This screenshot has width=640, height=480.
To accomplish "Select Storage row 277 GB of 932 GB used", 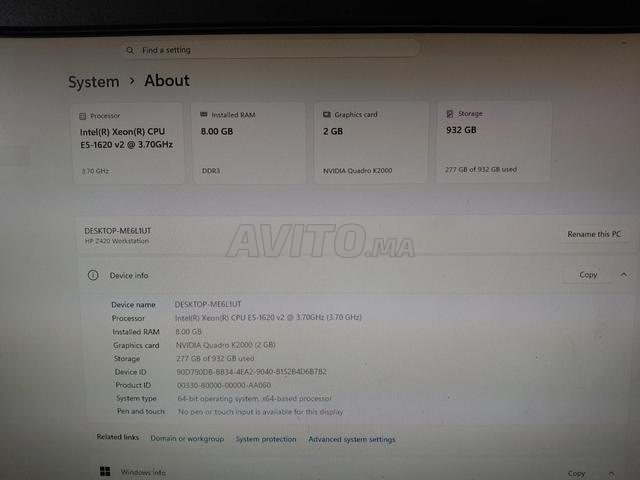I will (x=215, y=358).
